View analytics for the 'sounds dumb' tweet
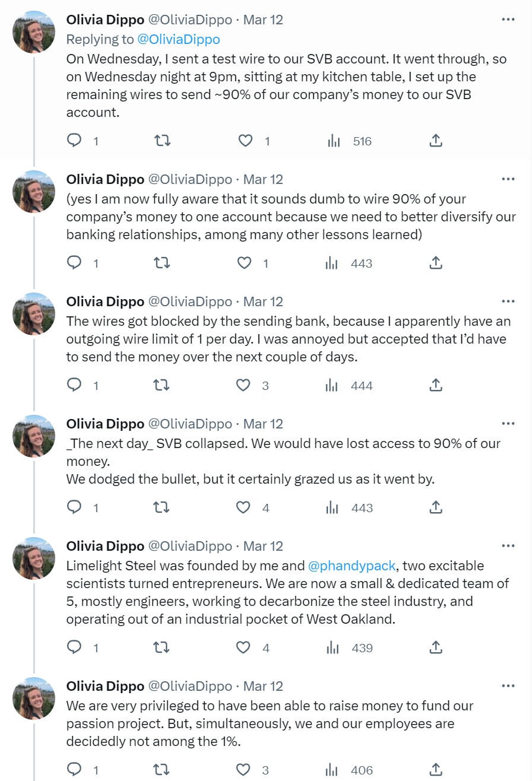Screen dimensions: 532x781 [x=333, y=263]
